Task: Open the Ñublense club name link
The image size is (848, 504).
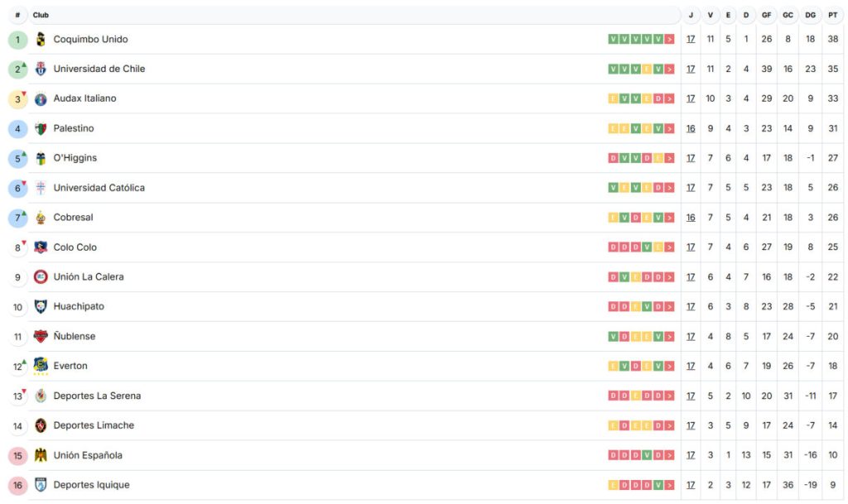Action: pyautogui.click(x=74, y=336)
